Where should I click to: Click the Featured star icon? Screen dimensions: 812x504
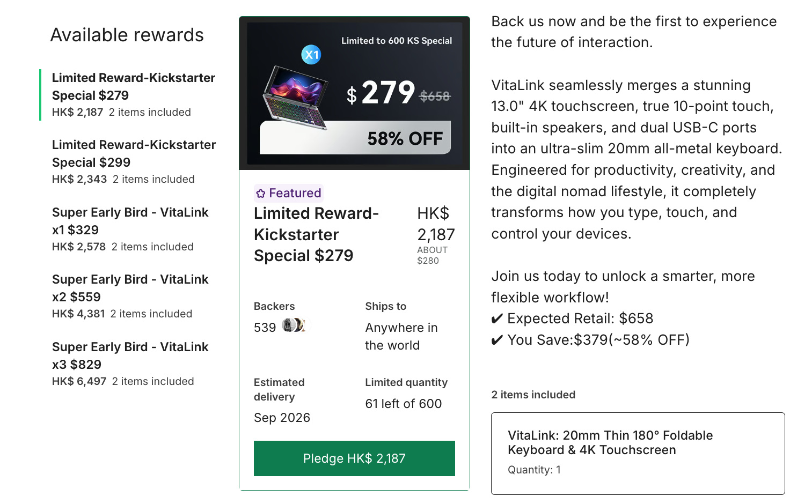261,194
